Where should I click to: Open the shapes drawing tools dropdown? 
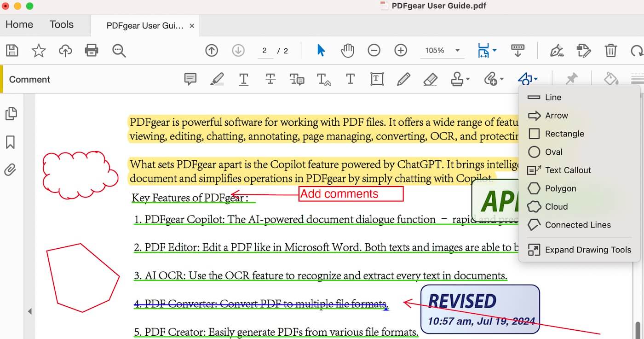(x=527, y=79)
